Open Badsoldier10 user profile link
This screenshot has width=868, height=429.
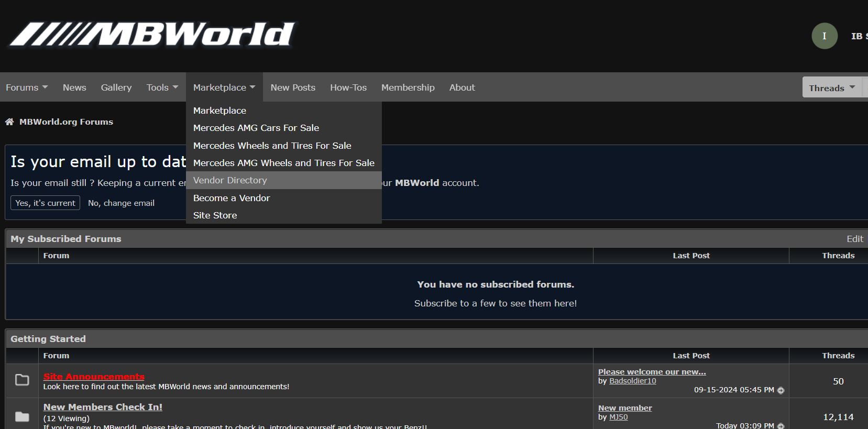[x=632, y=381]
